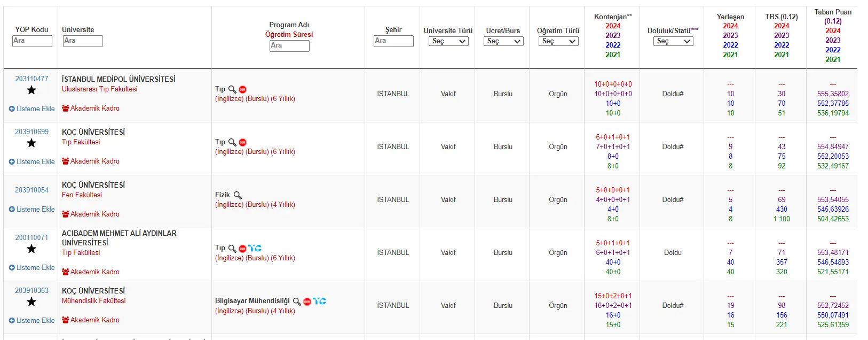Open the Üniversite Türü Seç dropdown
This screenshot has width=868, height=340.
448,41
